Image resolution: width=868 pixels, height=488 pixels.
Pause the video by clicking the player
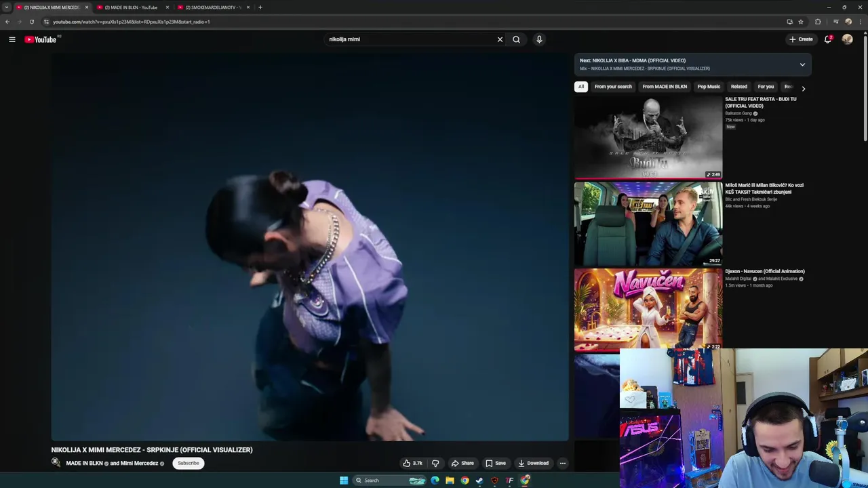tap(310, 247)
